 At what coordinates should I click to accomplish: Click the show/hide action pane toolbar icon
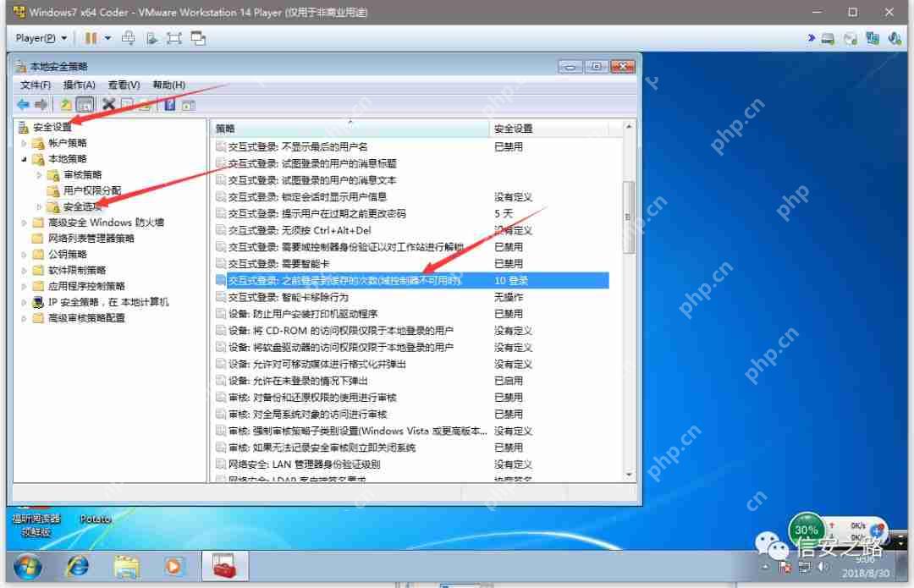click(188, 106)
